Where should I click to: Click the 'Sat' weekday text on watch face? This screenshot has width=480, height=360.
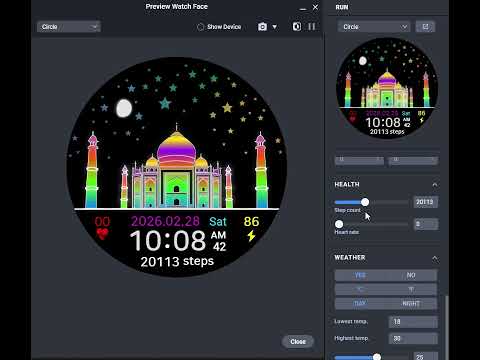tap(218, 222)
